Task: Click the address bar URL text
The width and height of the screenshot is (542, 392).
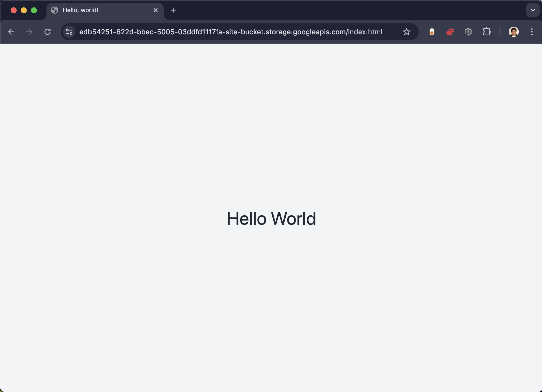Action: point(231,32)
